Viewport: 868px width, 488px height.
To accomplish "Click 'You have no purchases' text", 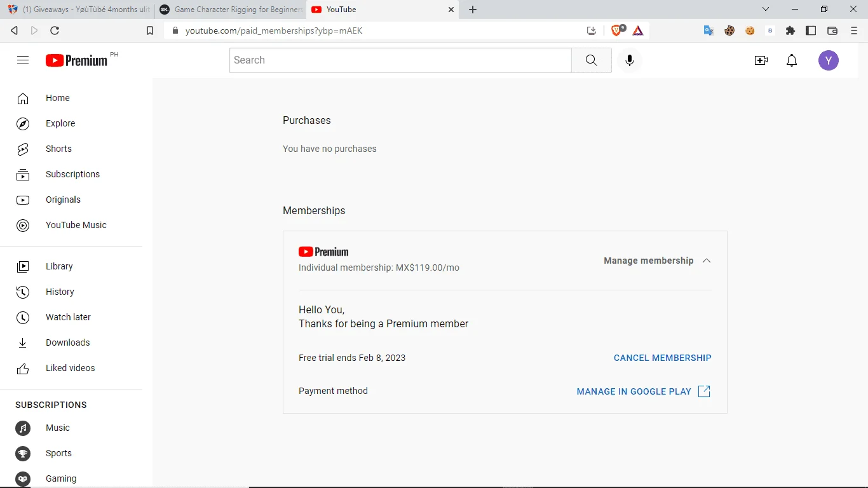I will 330,149.
